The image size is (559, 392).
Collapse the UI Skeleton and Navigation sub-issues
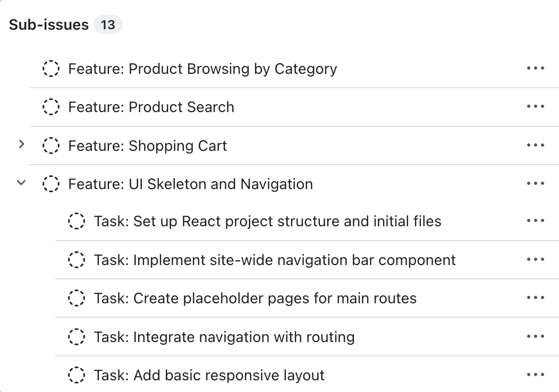[x=21, y=182]
